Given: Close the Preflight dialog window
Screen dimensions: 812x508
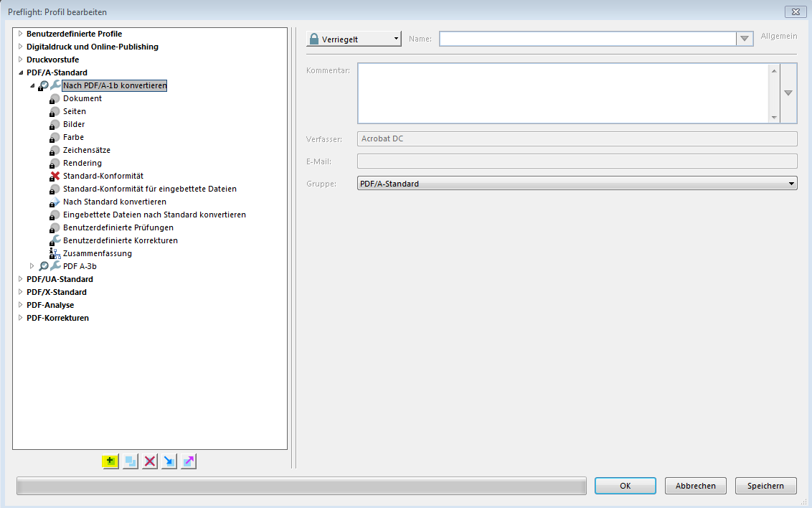Looking at the screenshot, I should (796, 11).
